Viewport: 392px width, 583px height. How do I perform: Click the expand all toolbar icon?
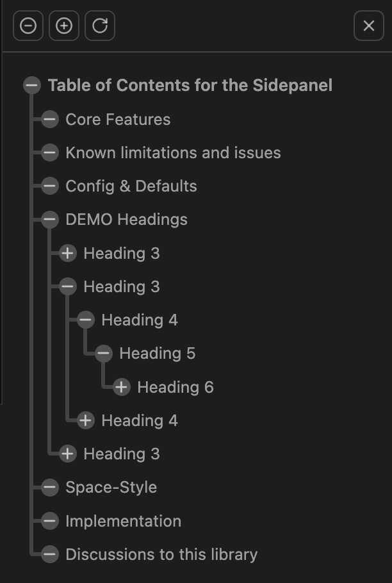coord(64,26)
